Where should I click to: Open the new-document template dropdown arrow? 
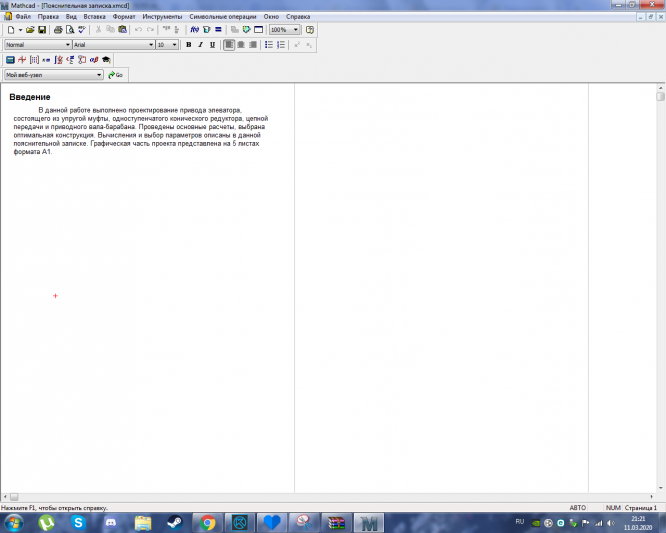click(20, 30)
